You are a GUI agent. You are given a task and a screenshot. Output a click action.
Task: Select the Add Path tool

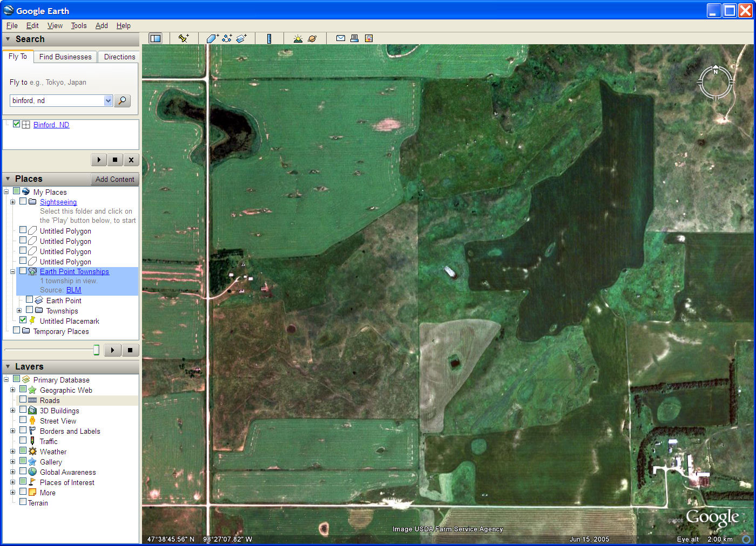pos(227,38)
